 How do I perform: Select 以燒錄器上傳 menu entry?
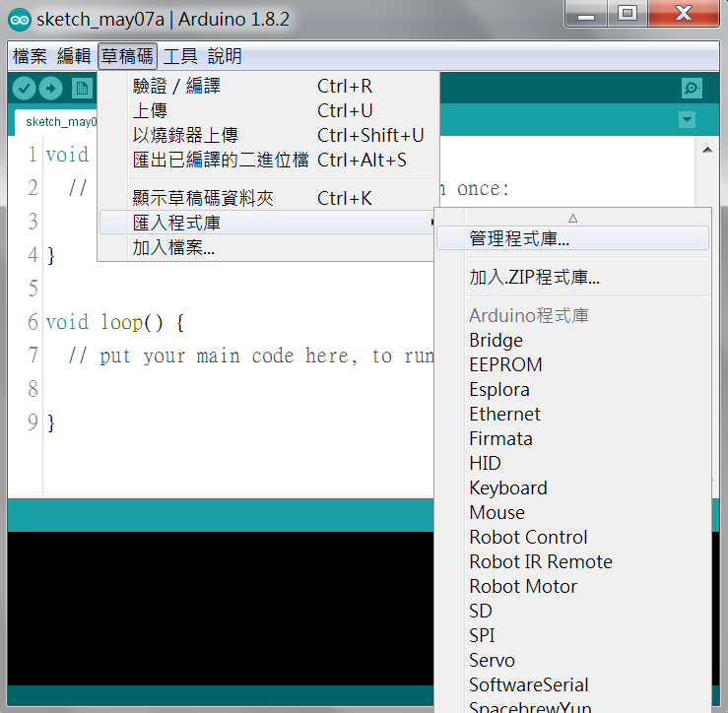(268, 136)
